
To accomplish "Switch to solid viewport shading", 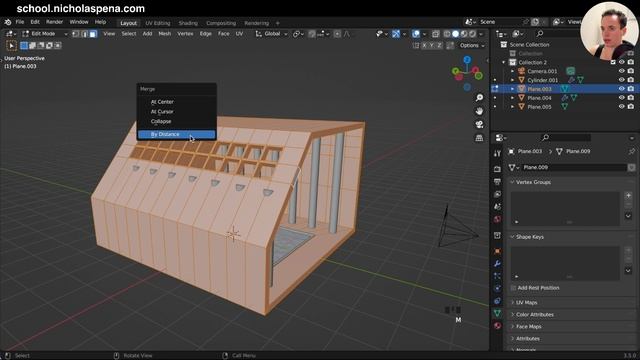I will coord(456,34).
